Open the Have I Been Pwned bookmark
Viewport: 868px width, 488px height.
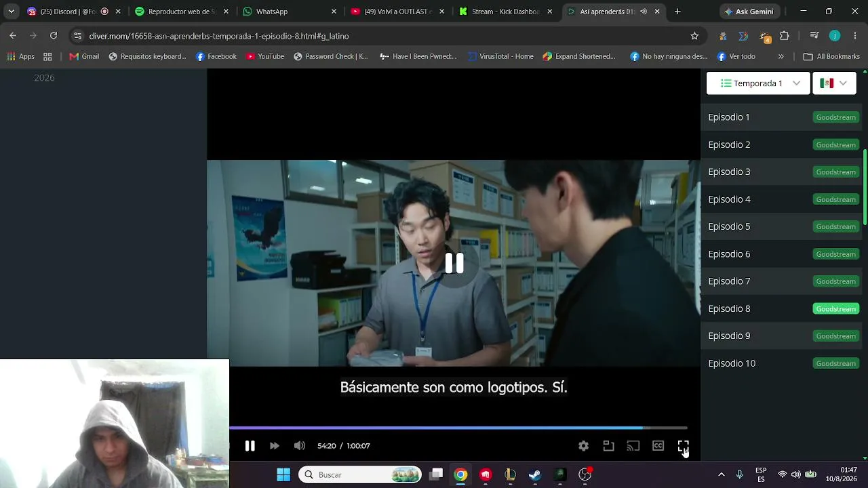[418, 56]
